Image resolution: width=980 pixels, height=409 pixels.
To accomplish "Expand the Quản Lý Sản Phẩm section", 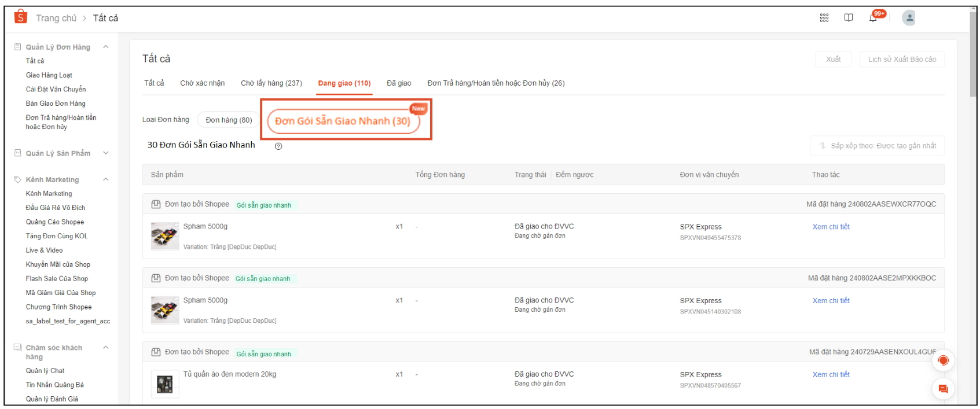I will coord(106,153).
